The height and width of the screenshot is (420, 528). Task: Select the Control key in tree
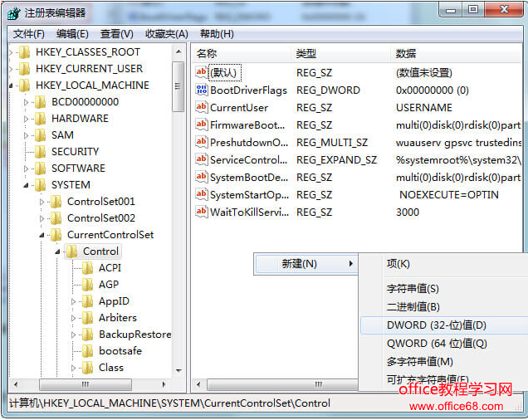click(100, 252)
